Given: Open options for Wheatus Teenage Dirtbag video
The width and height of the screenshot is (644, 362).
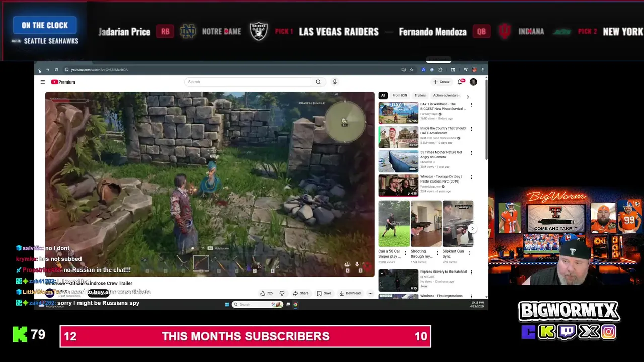Looking at the screenshot, I should [471, 177].
